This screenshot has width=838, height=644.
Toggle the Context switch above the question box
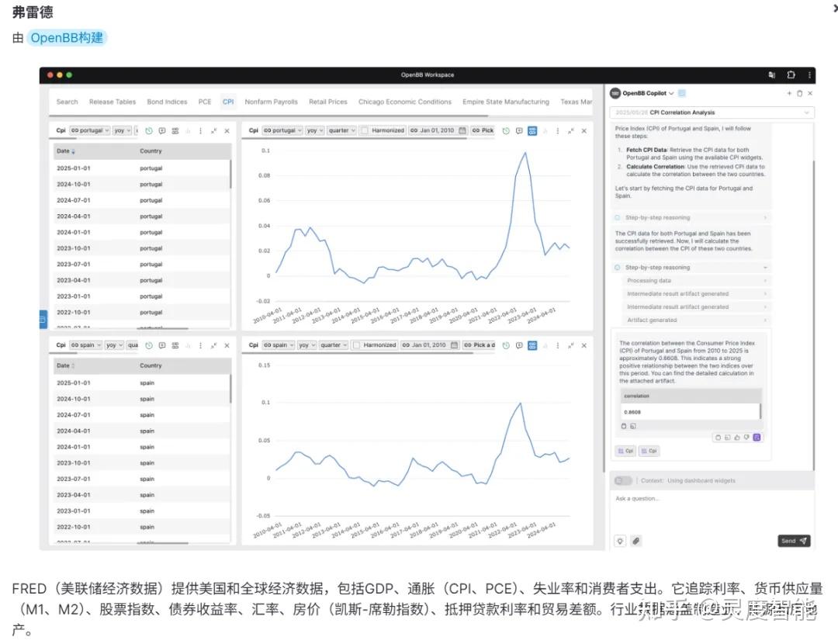tap(624, 480)
